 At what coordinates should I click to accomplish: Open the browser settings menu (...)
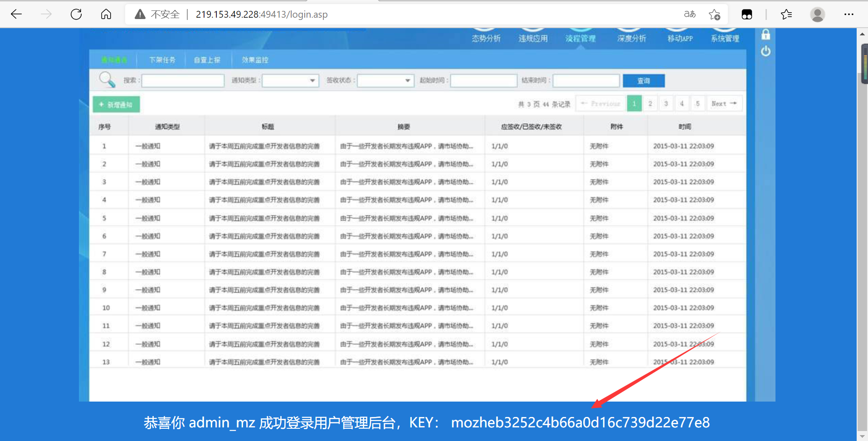click(x=849, y=14)
